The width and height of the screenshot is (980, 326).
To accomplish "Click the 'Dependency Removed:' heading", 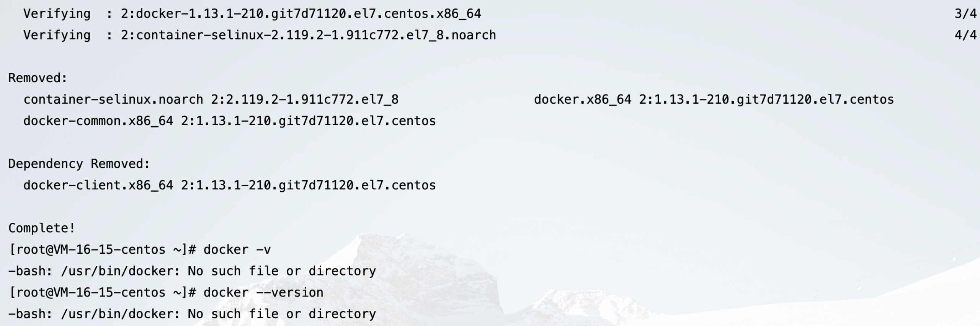I will 79,164.
